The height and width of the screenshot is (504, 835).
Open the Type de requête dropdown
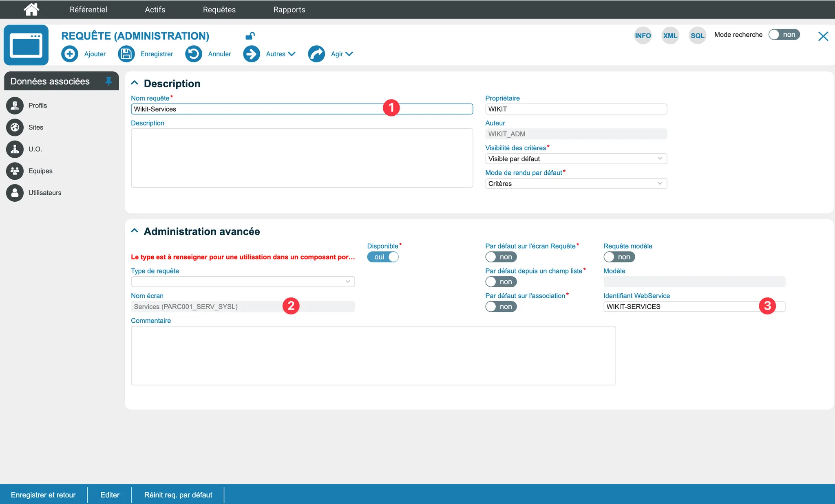pyautogui.click(x=243, y=282)
